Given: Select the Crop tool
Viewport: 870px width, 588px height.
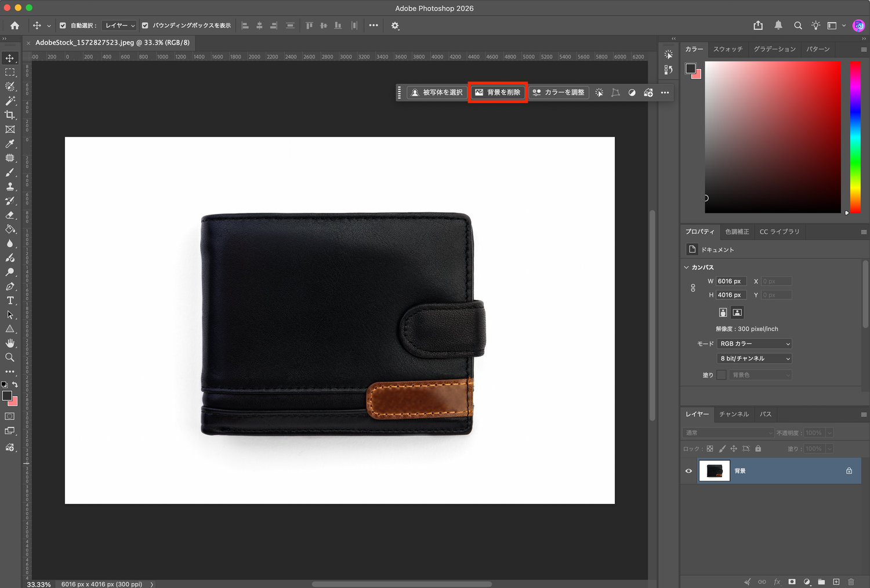Looking at the screenshot, I should coord(10,115).
